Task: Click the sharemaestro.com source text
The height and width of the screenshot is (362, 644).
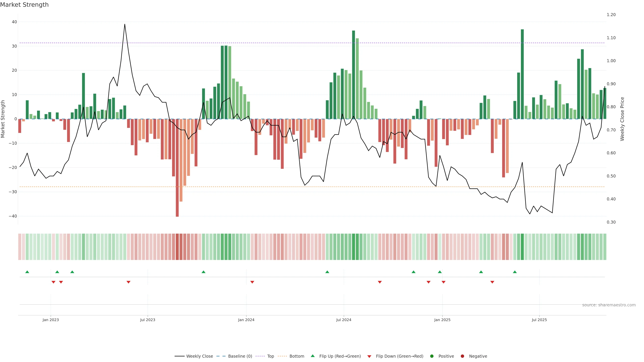Action: (609, 305)
